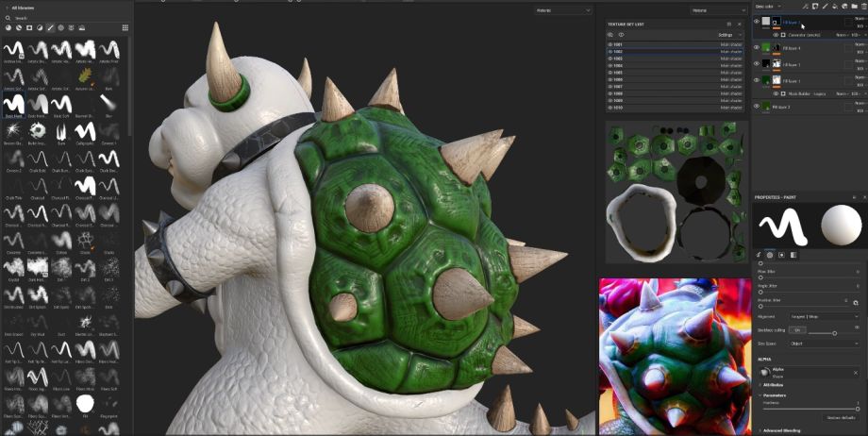868x436 pixels.
Task: Hide texture set 1005
Action: [610, 73]
